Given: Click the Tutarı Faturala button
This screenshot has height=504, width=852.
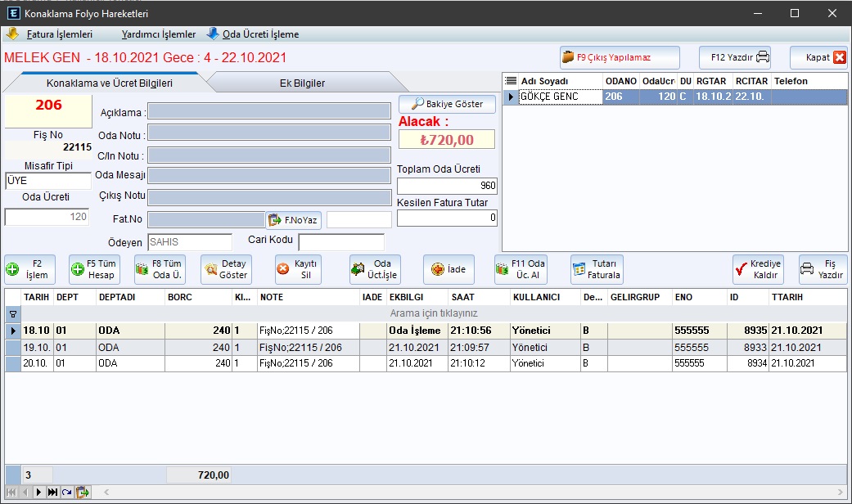Looking at the screenshot, I should point(597,269).
